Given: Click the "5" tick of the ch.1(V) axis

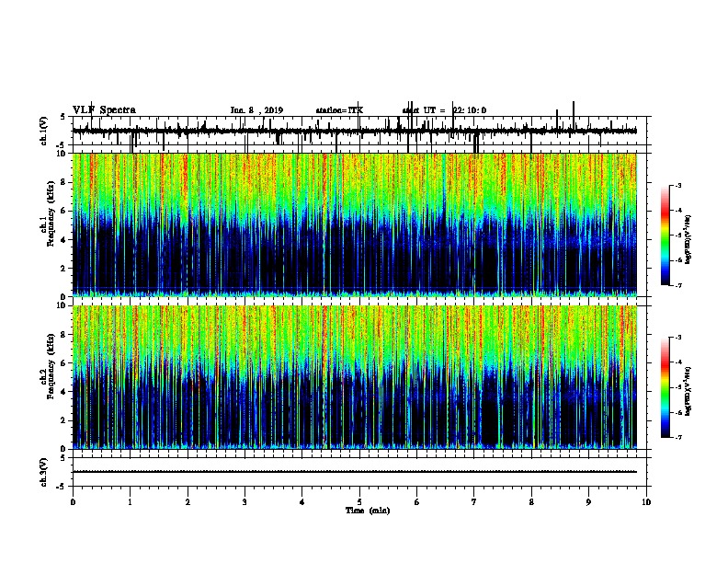Looking at the screenshot, I should click(x=63, y=117).
